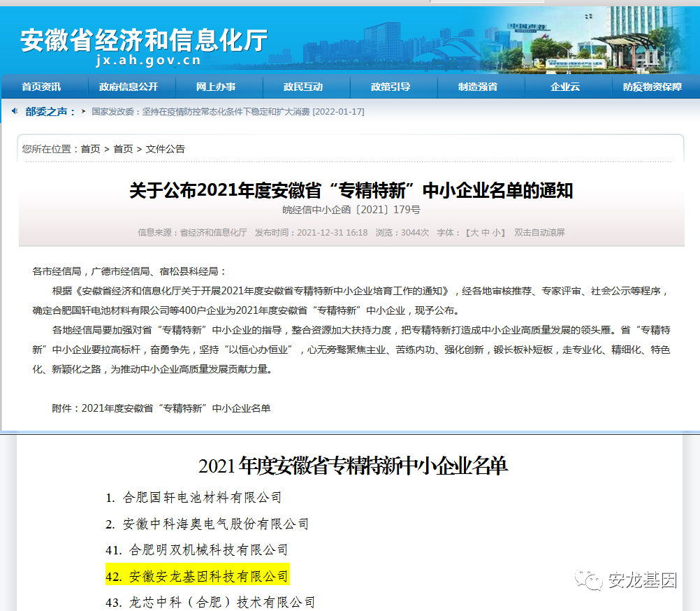
Task: Open the 政策引导 navigation tab
Action: tap(391, 87)
